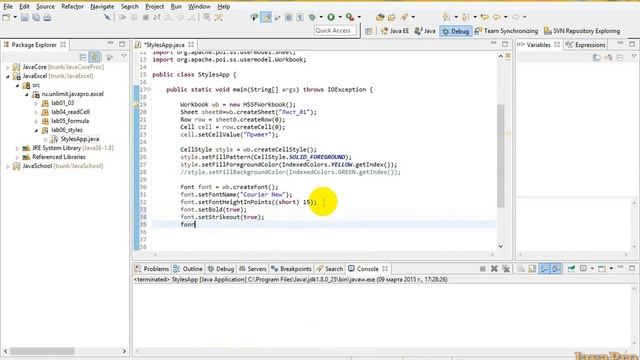Open the Navigate menu
Screen dimensions: 640x360
102,7
